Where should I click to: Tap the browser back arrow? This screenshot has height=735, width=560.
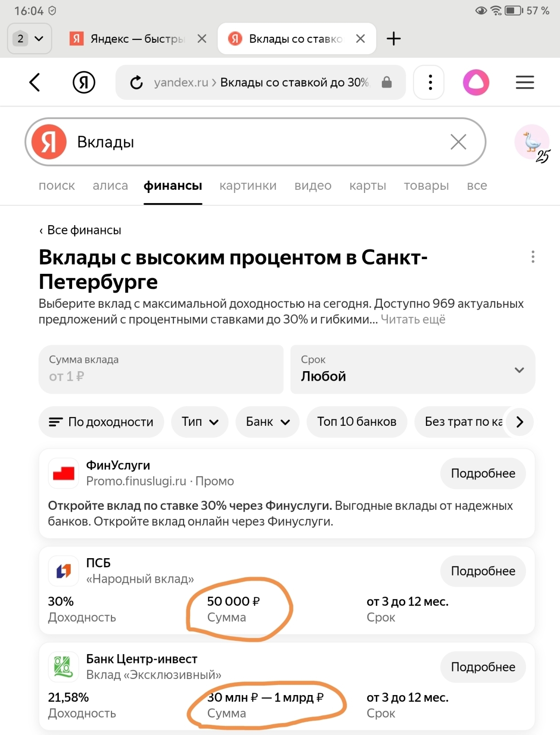pos(35,83)
